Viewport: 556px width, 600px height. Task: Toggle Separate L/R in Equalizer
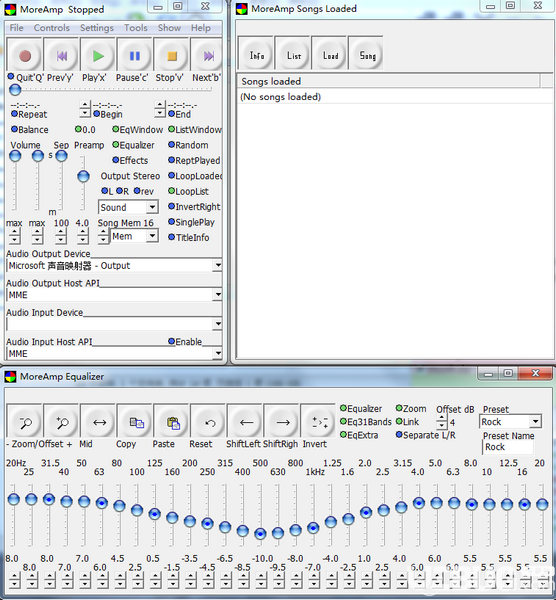426,435
